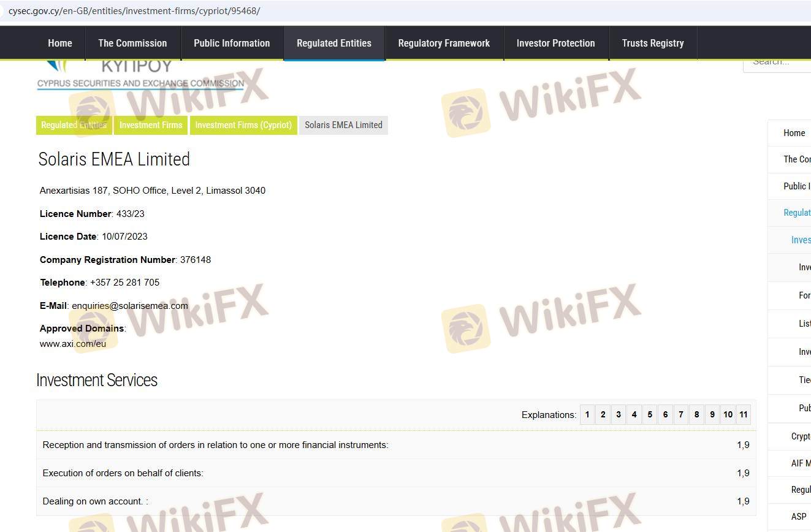Click the Solaris EMEA Limited breadcrumb

[343, 125]
